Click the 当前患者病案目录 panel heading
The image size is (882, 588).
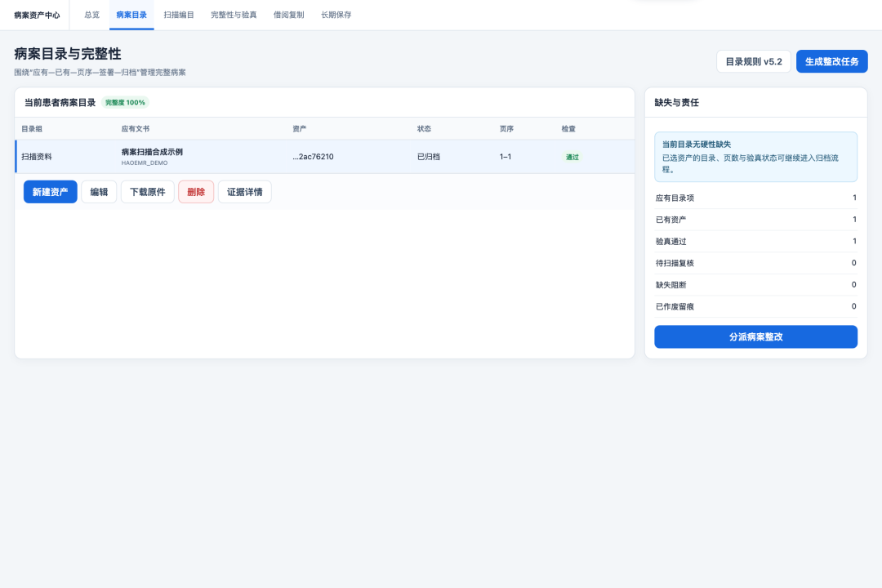click(60, 102)
